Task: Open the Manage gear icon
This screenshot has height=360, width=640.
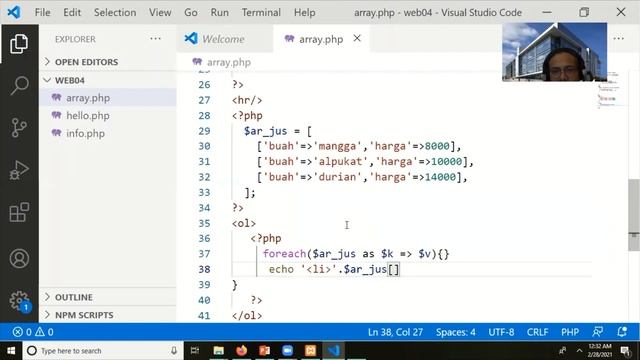Action: click(x=19, y=301)
